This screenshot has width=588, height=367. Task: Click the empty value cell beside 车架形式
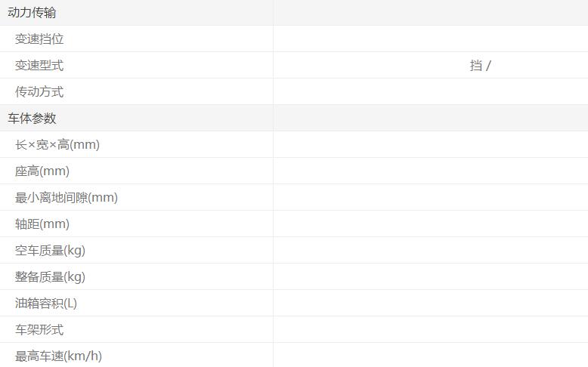click(x=430, y=330)
